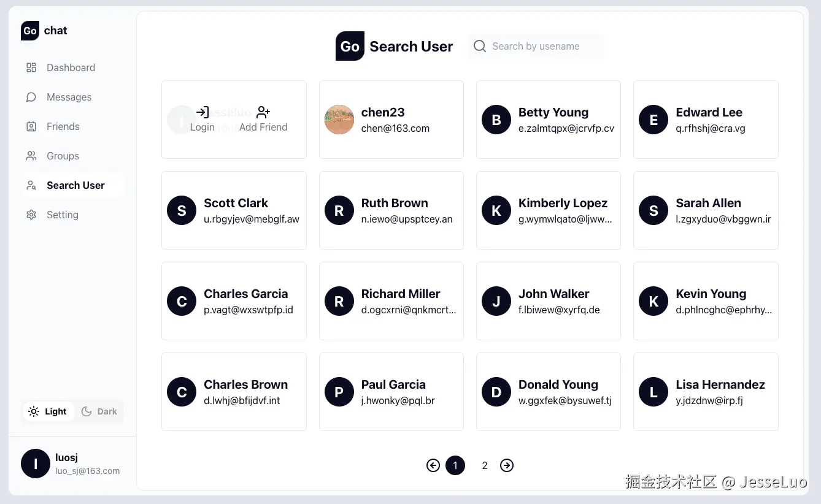Jump to page 2 in pagination

(x=485, y=465)
